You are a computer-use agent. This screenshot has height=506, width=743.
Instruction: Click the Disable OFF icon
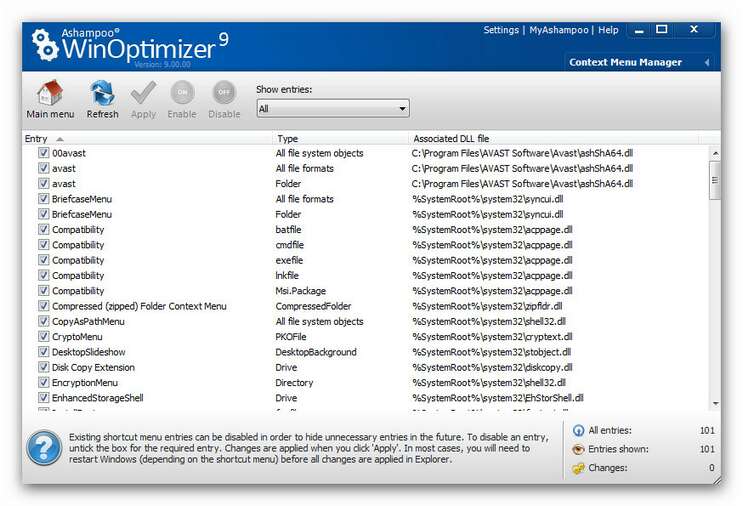224,92
